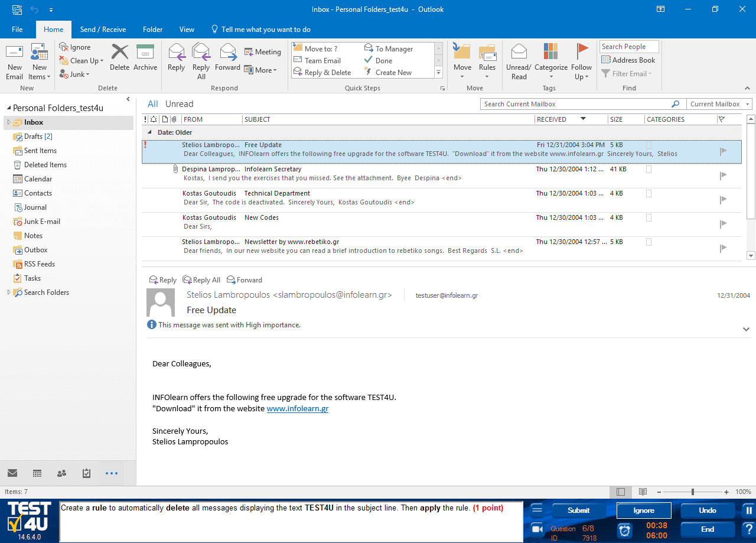756x543 pixels.
Task: Click the zoom out minus button
Action: (659, 492)
